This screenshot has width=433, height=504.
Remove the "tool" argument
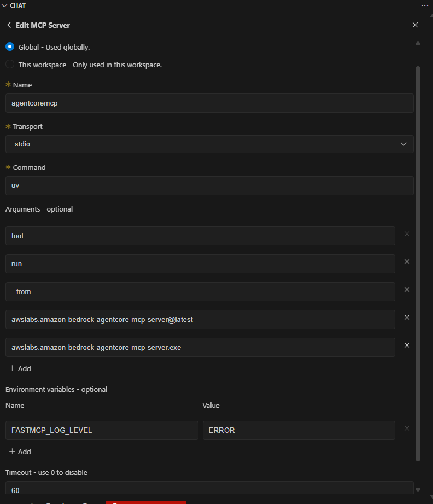tap(407, 234)
